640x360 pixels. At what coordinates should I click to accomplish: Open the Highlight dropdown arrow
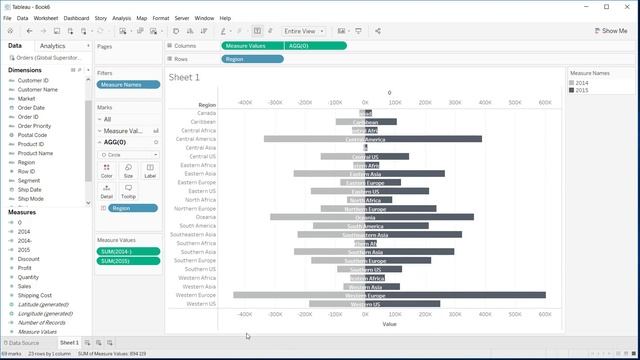(x=231, y=31)
